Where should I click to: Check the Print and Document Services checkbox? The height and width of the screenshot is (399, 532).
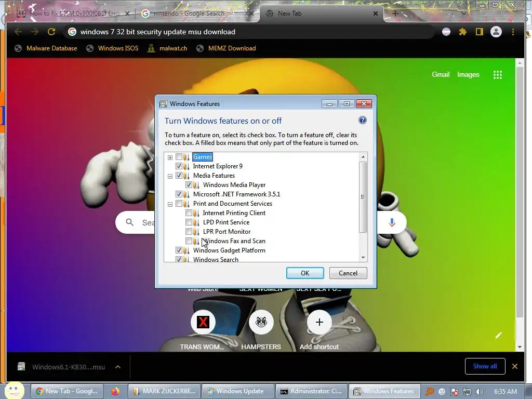coord(179,204)
